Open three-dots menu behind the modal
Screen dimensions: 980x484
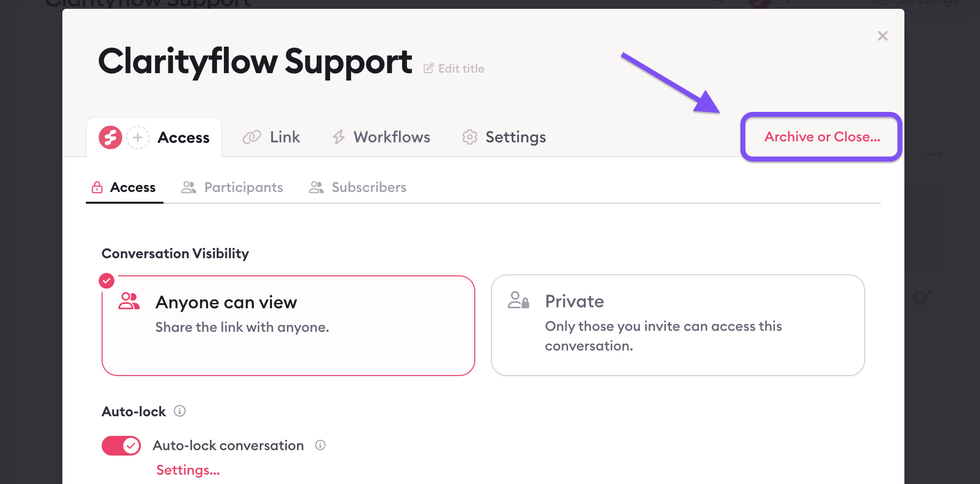pos(933,154)
